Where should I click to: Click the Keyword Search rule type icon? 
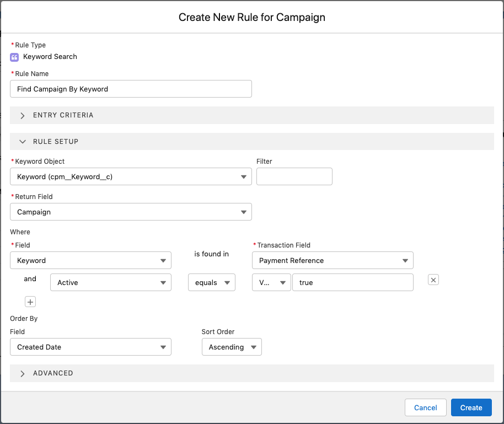tap(14, 57)
